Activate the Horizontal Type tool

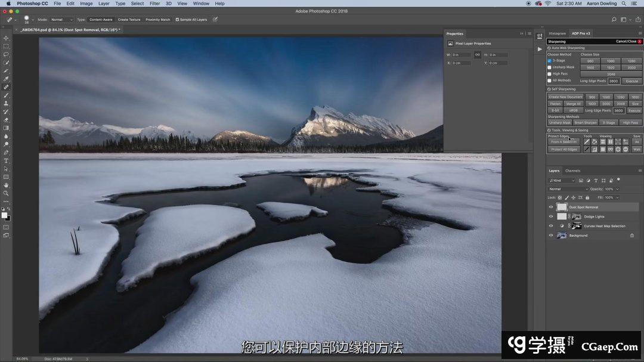(6, 160)
